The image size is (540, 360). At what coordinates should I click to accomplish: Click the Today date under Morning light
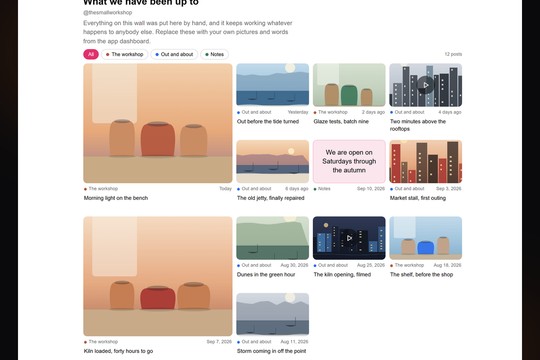(226, 189)
